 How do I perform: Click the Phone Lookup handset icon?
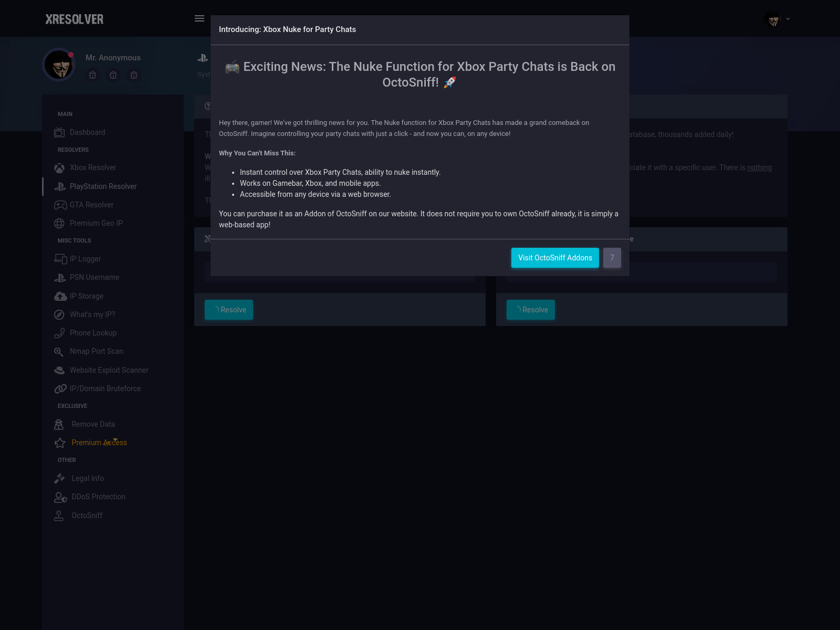click(x=59, y=333)
